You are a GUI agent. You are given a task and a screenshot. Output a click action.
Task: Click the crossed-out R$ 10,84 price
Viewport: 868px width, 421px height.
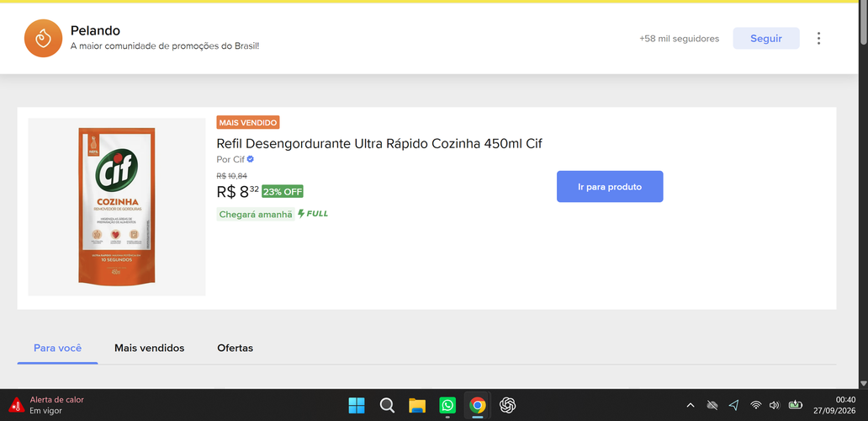click(x=231, y=176)
